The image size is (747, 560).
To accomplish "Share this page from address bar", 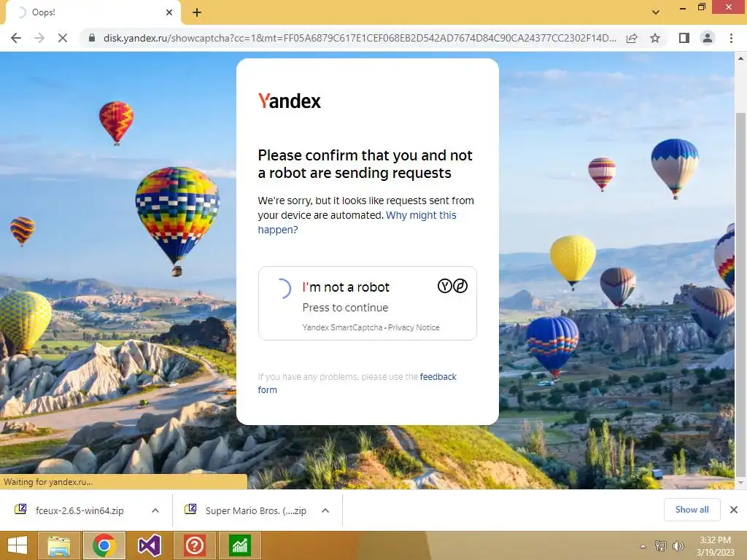I will click(632, 38).
